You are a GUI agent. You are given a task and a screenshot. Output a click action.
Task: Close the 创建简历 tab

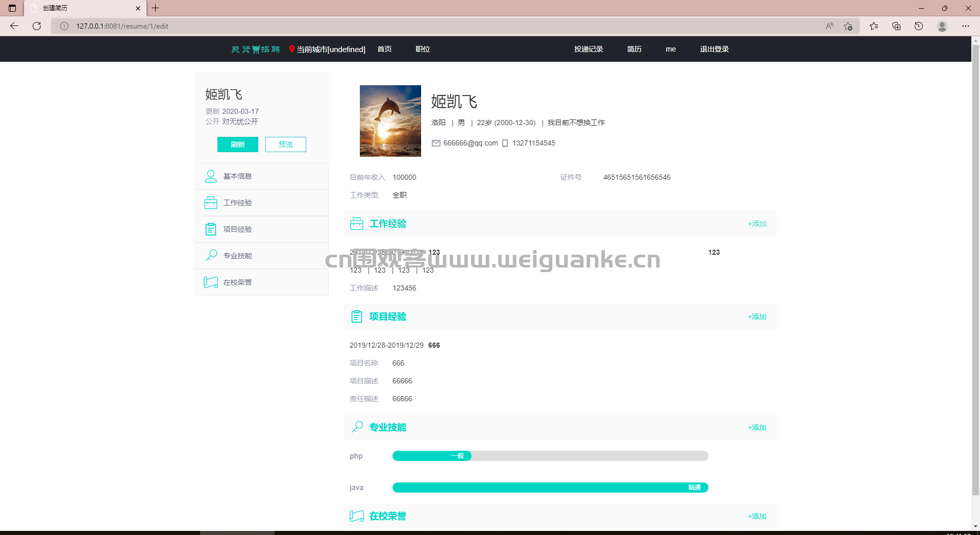click(x=138, y=8)
